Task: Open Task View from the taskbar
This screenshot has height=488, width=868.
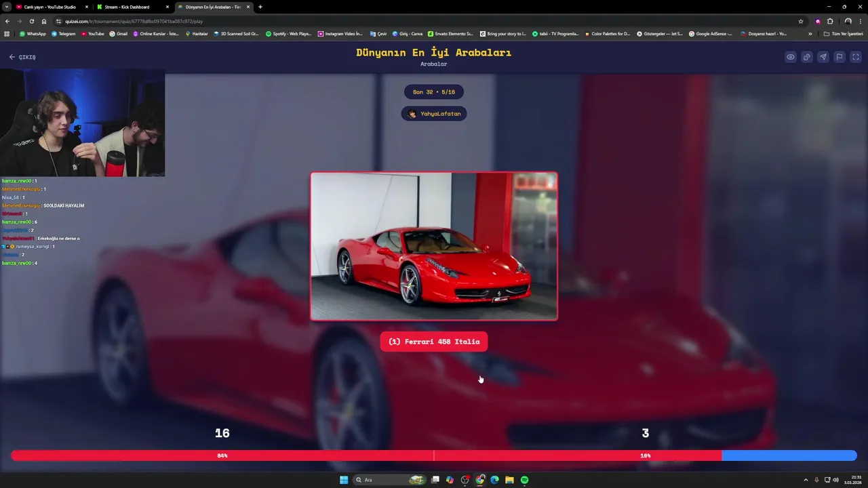Action: tap(435, 480)
